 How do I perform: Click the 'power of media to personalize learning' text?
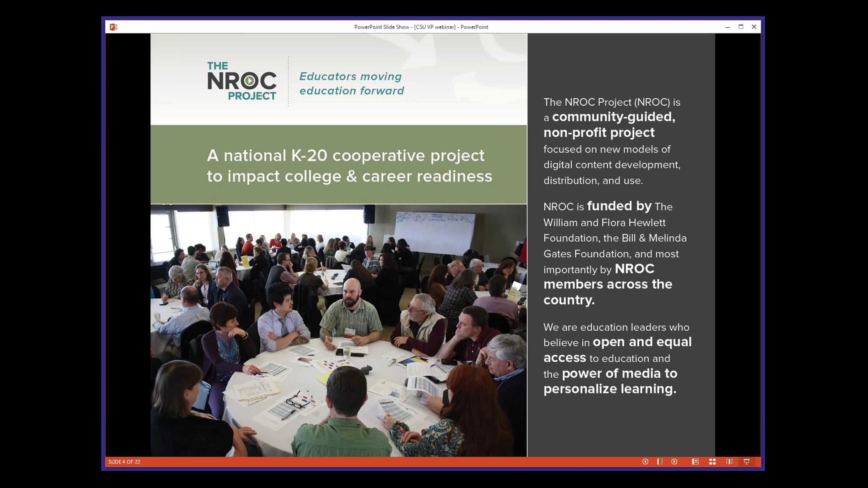tap(610, 381)
